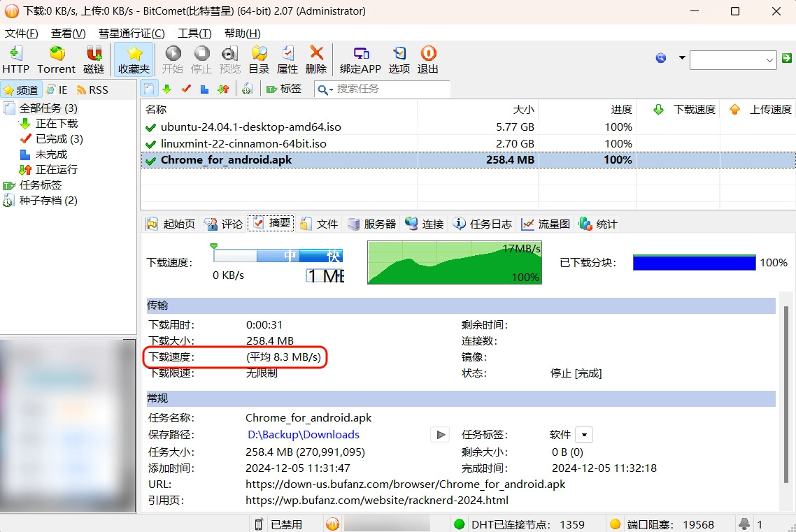This screenshot has height=532, width=796.
Task: Select 已完成 (3) in sidebar
Action: (x=59, y=139)
